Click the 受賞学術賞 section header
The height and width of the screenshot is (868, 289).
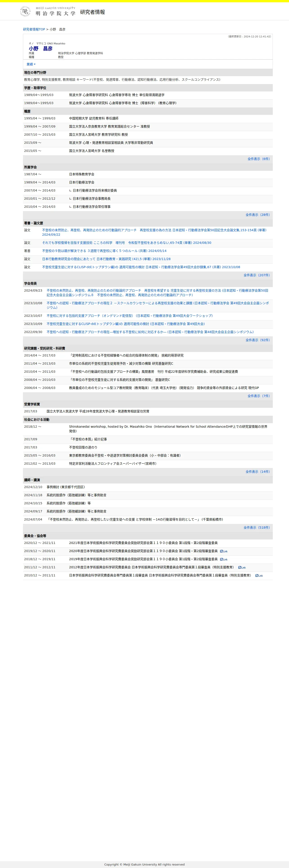[148, 404]
